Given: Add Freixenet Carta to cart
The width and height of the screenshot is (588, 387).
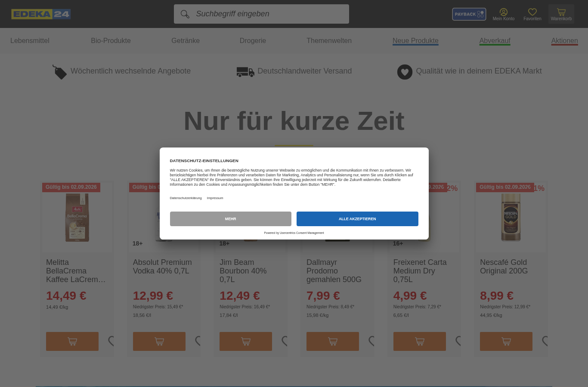Looking at the screenshot, I should click(x=420, y=341).
